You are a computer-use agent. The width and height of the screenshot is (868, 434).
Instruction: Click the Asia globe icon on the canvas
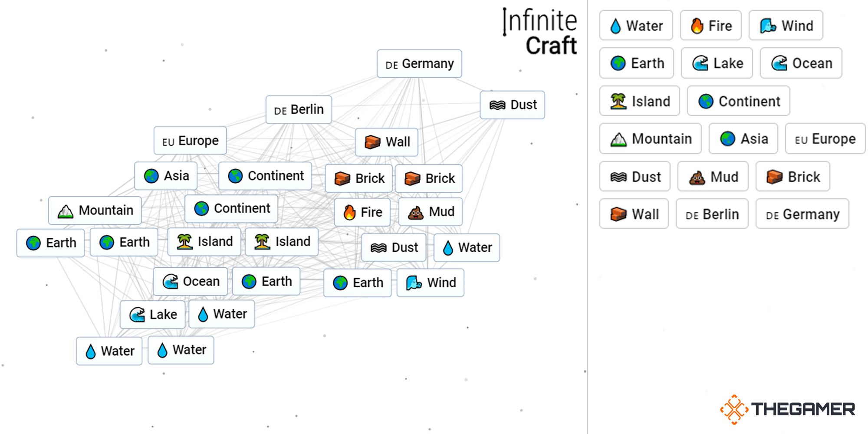pos(151,176)
